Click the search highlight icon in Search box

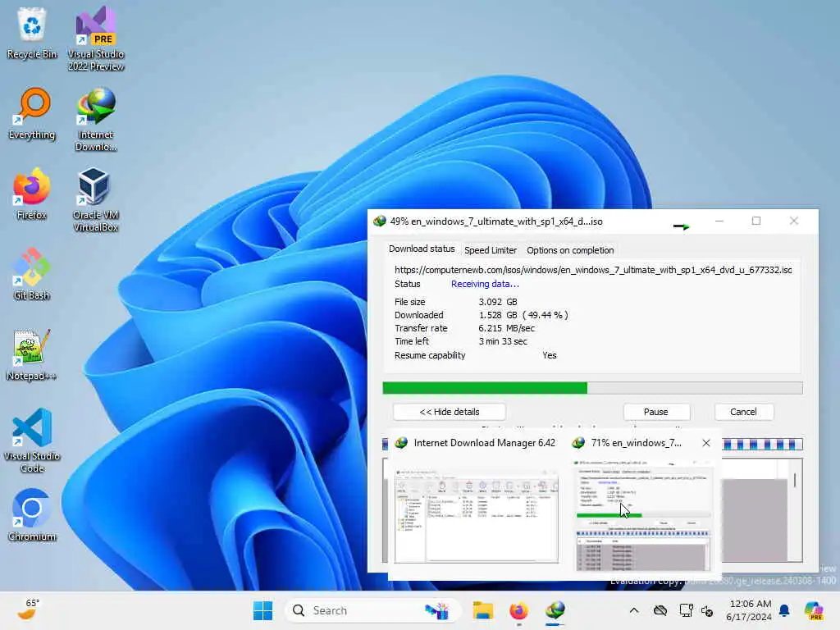point(436,610)
